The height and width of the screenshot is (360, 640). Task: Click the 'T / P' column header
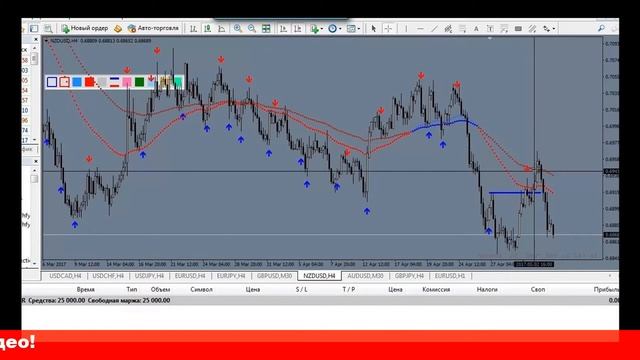tap(349, 289)
